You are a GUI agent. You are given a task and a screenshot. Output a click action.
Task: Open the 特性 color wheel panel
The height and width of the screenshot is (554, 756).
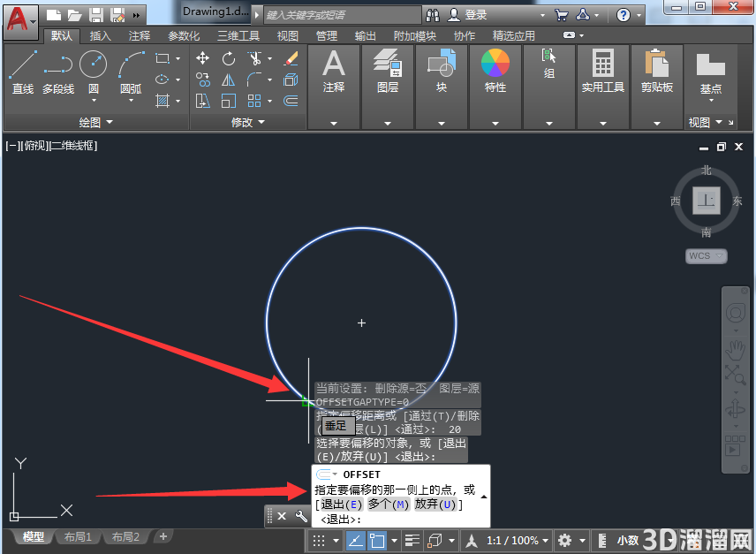pos(495,71)
